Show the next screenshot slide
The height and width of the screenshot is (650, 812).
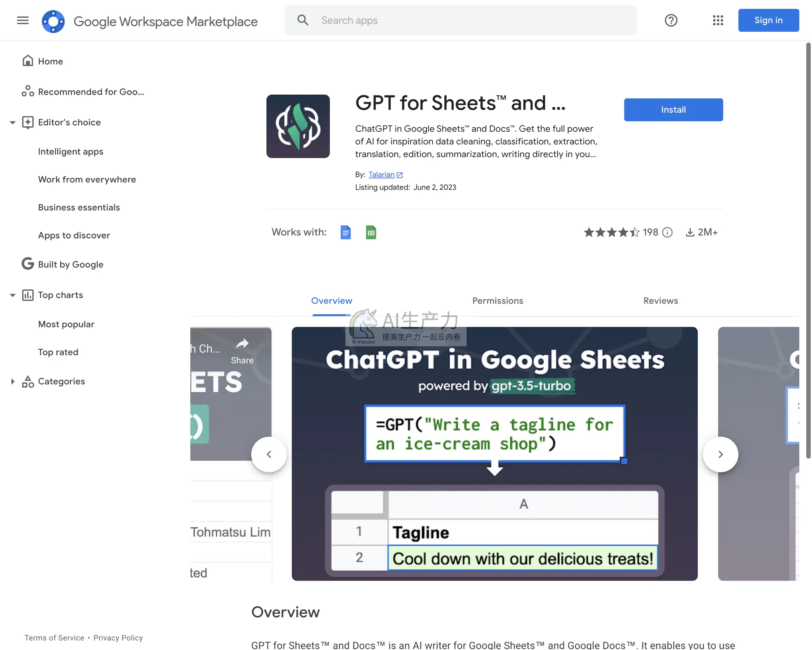tap(720, 454)
